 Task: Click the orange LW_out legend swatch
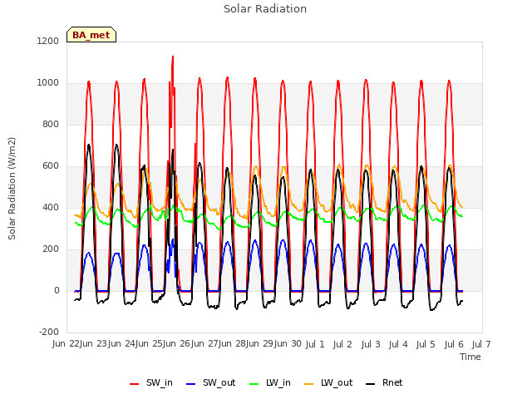[x=309, y=384]
